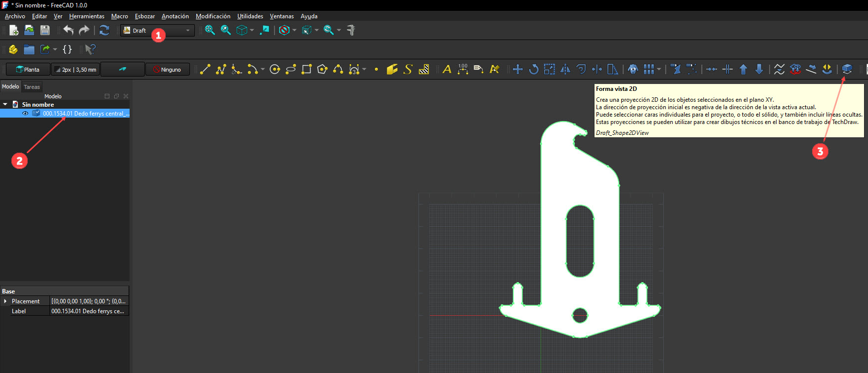Save the document with the floppy icon
The height and width of the screenshot is (373, 868).
(45, 30)
